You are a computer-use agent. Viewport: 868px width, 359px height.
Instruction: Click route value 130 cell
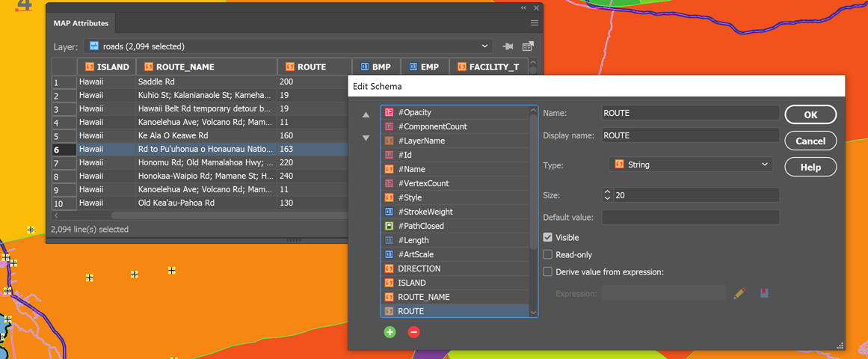pyautogui.click(x=313, y=203)
